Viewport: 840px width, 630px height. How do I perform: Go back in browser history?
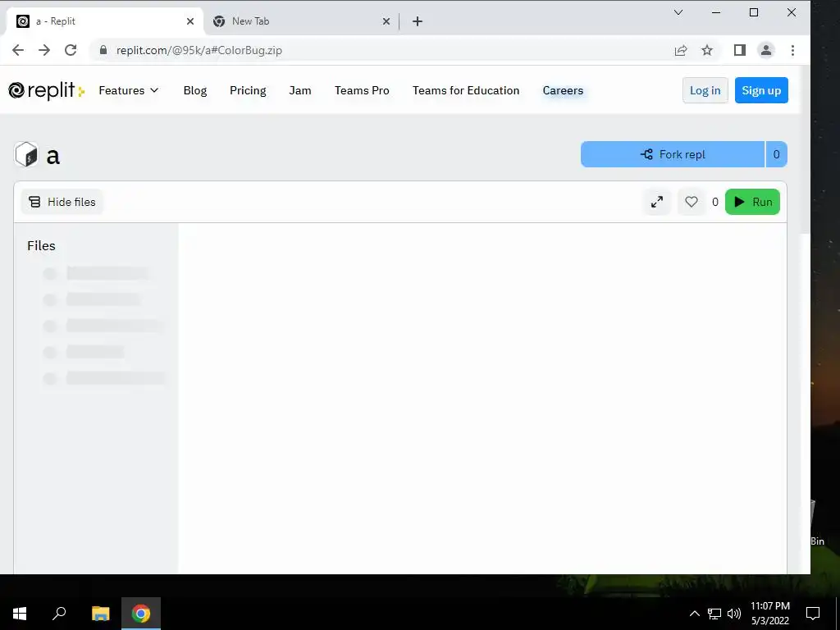[x=18, y=50]
